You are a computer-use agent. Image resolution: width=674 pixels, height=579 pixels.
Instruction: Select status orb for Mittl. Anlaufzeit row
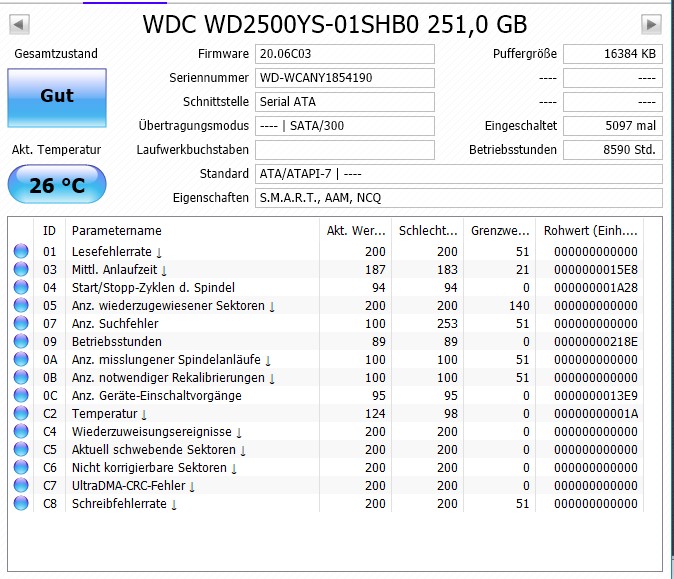[21, 269]
